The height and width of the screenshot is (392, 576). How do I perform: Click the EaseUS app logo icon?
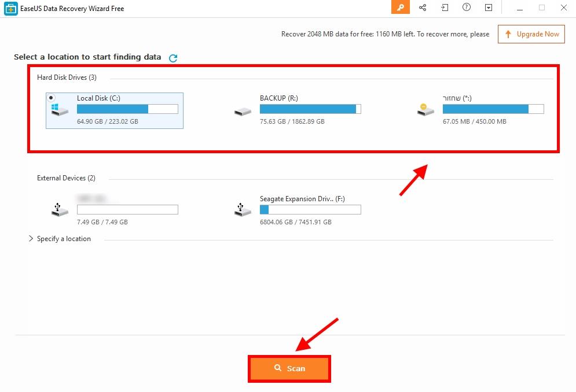11,9
